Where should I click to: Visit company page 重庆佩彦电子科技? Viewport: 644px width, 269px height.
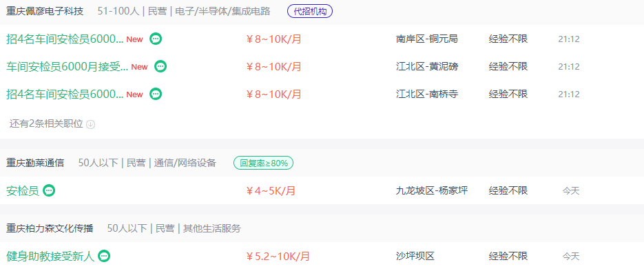[x=45, y=11]
